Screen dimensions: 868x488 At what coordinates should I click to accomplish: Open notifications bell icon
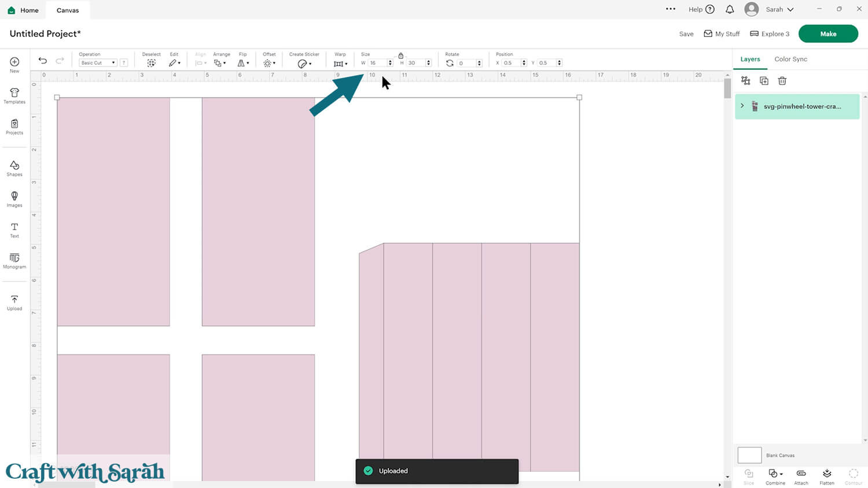coord(730,10)
